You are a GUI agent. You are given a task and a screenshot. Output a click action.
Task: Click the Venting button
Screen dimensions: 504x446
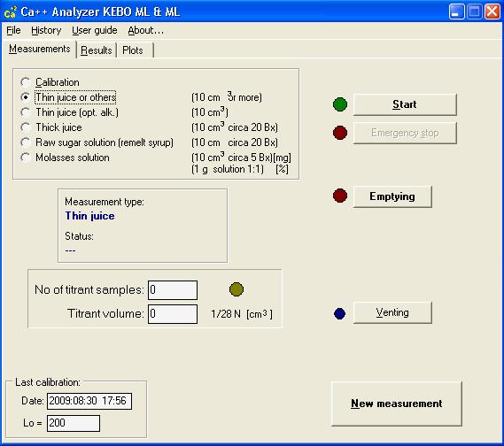(x=392, y=312)
